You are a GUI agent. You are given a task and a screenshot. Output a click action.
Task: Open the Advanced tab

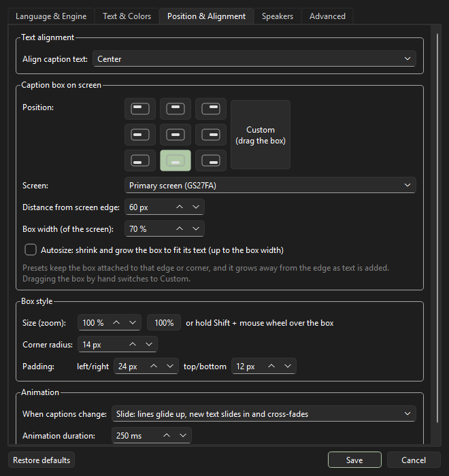point(327,16)
